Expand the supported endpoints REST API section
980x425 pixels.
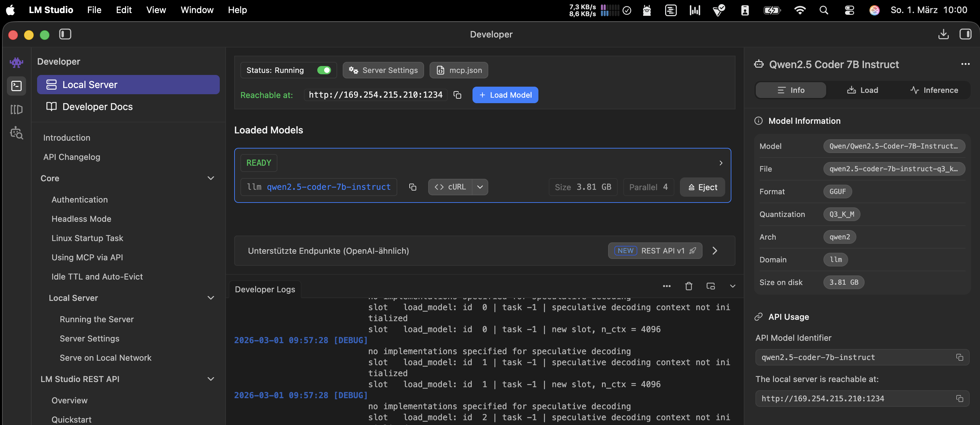coord(715,251)
